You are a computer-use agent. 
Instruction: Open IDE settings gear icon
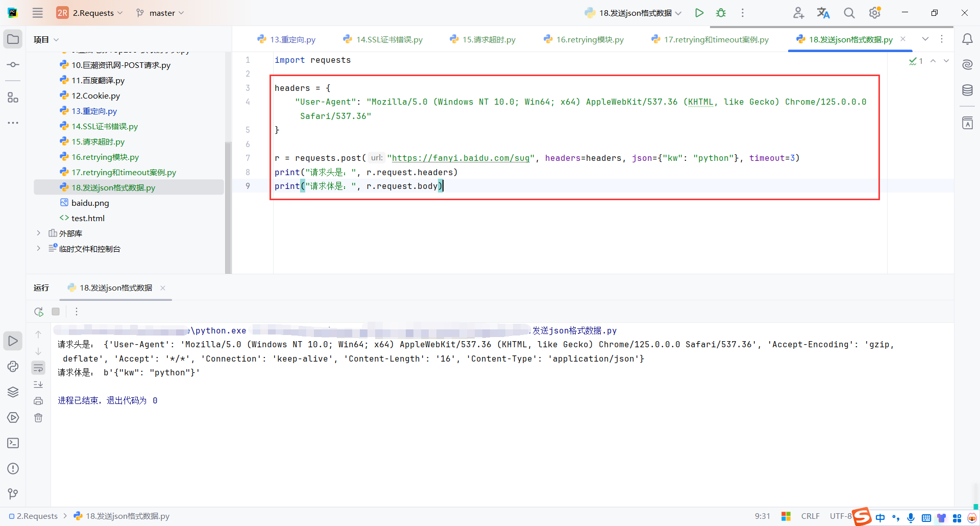[875, 13]
